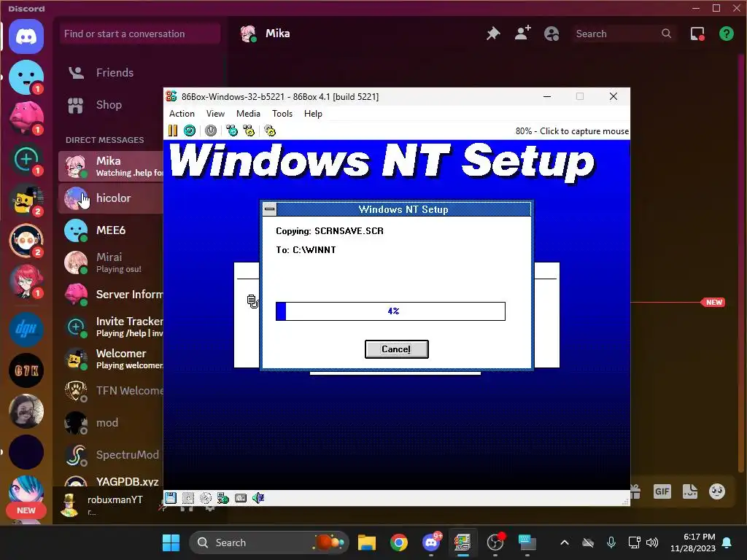
Task: Open Friends in Discord
Action: (115, 72)
